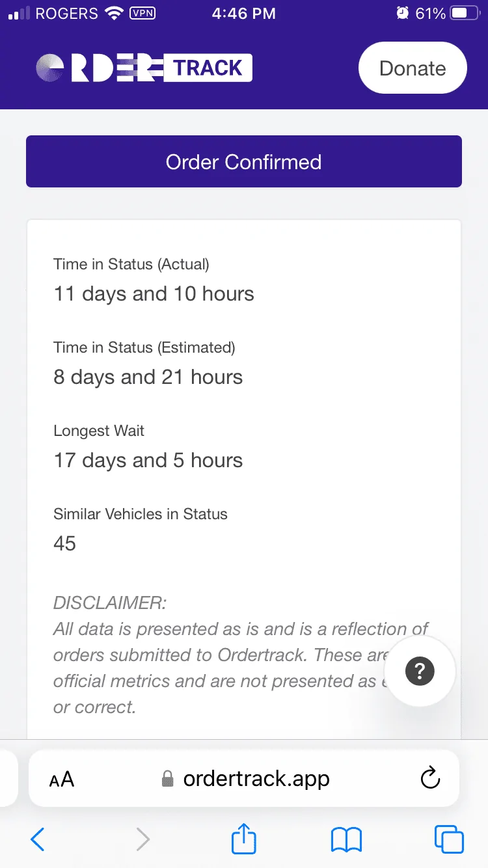Tap the padlock icon in address bar

click(168, 779)
